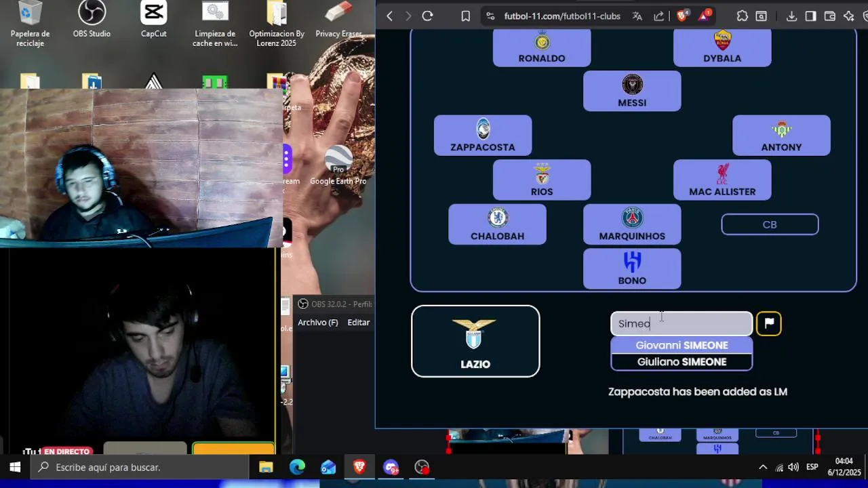Click the LAZIO club card
The height and width of the screenshot is (488, 868).
[x=475, y=341]
